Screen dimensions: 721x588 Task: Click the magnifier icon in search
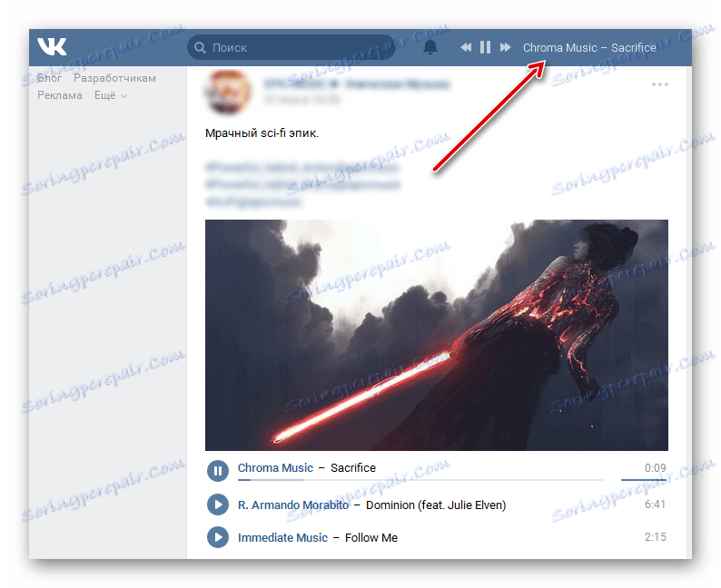tap(200, 47)
